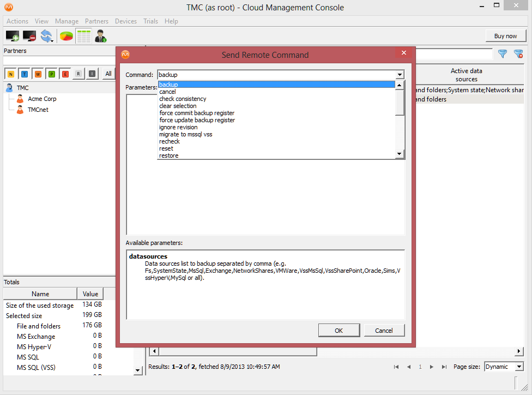Viewport: 532px width, 395px height.
Task: Toggle the yellow N partner filter
Action: click(x=11, y=74)
